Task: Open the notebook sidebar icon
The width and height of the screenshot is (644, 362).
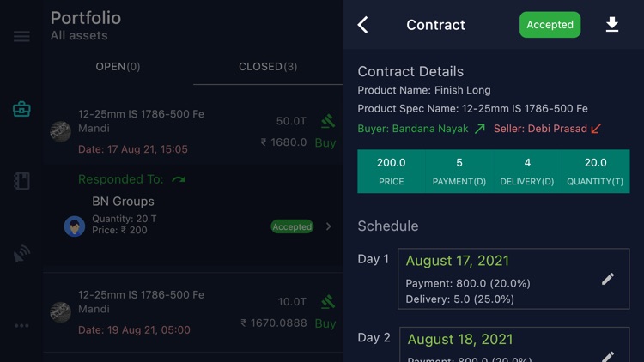Action: point(21,181)
